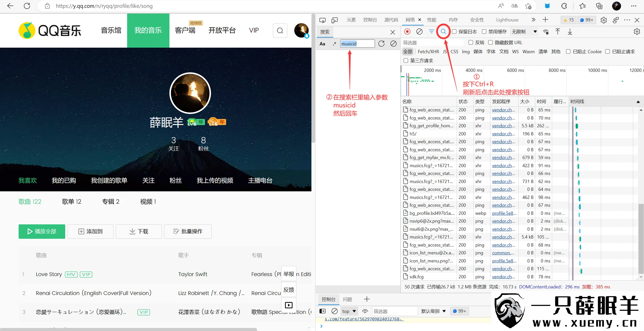This screenshot has width=644, height=331.
Task: Toggle the console sidebar icon in the drawer
Action: (322, 311)
